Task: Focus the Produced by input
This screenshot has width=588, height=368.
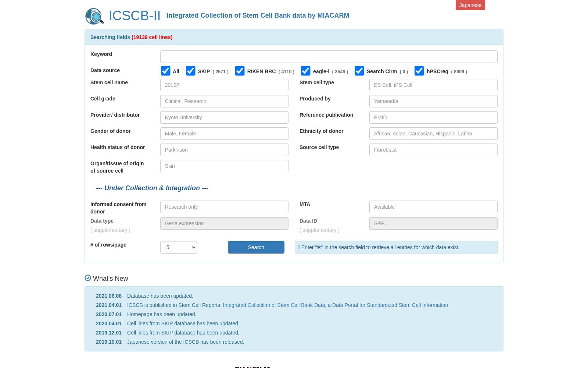Action: tap(433, 101)
